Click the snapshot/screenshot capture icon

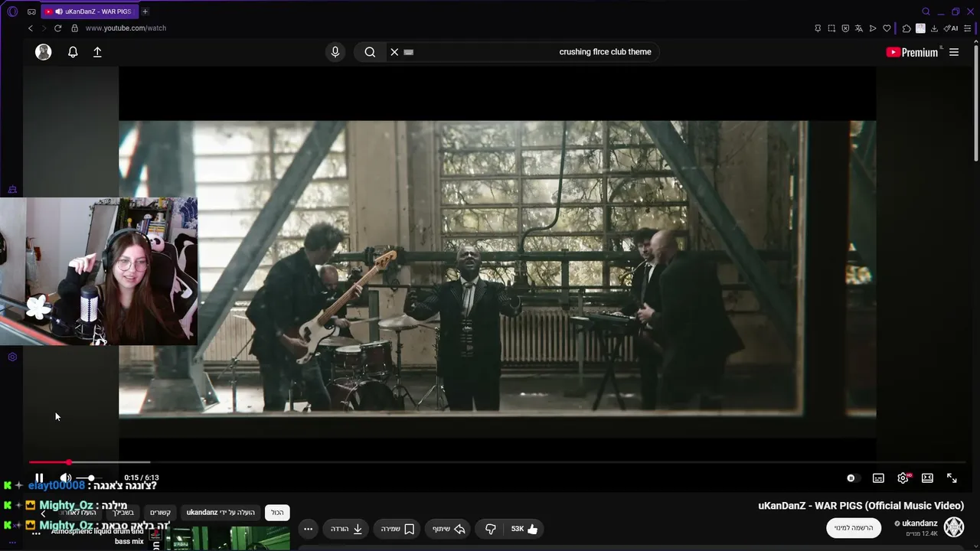click(x=831, y=28)
